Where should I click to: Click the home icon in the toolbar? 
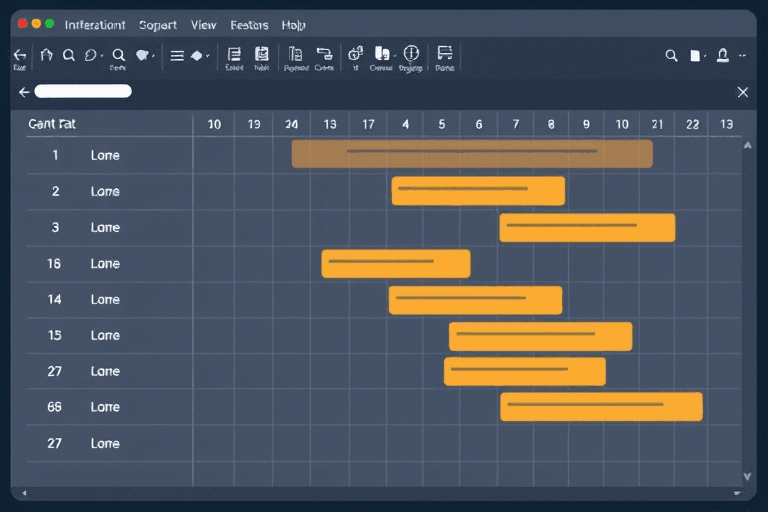click(46, 56)
